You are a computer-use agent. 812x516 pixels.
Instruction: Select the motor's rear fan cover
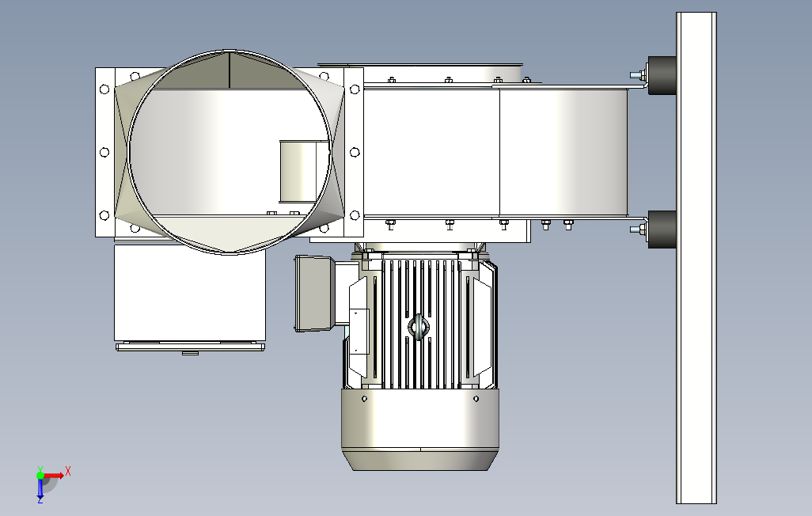[420, 429]
